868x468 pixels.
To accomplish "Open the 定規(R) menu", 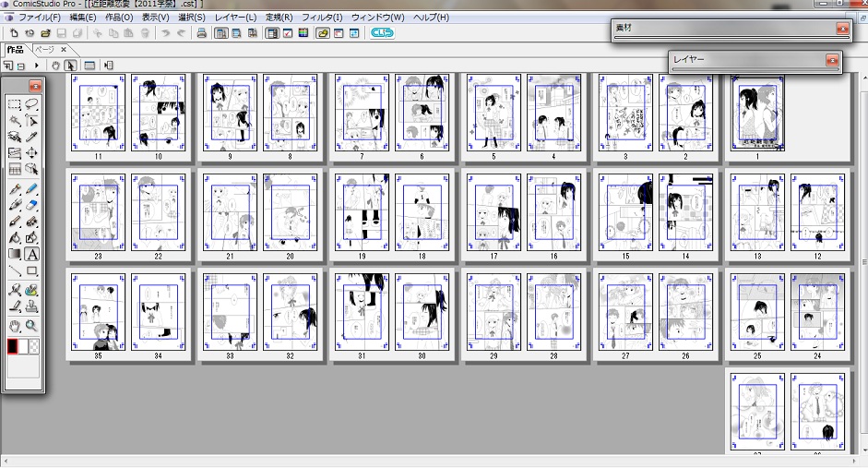I will coord(279,18).
